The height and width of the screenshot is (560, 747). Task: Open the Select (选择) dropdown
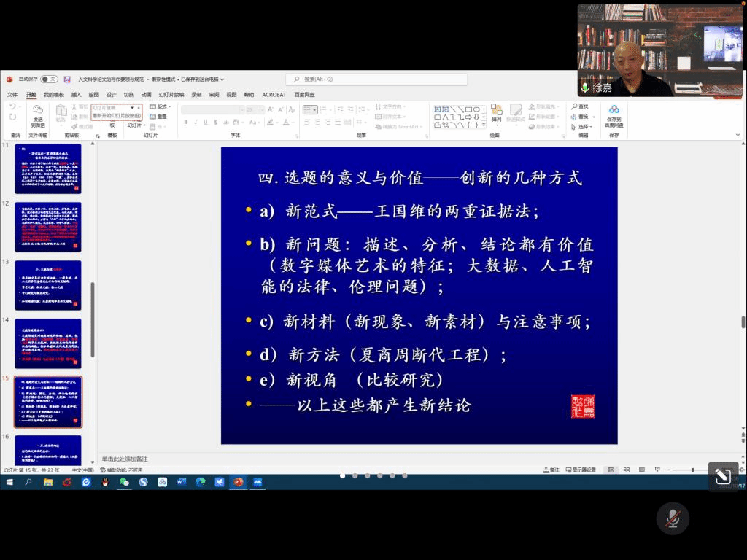pos(583,126)
